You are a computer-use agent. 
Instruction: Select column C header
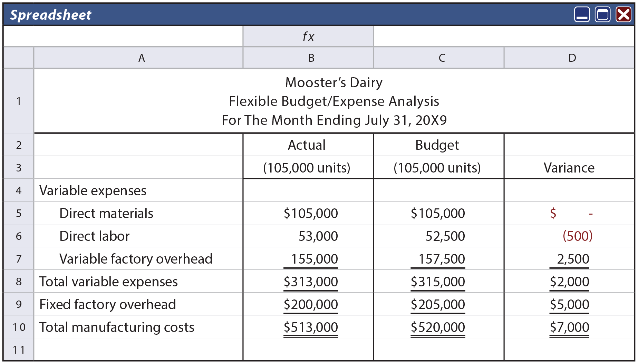point(442,58)
